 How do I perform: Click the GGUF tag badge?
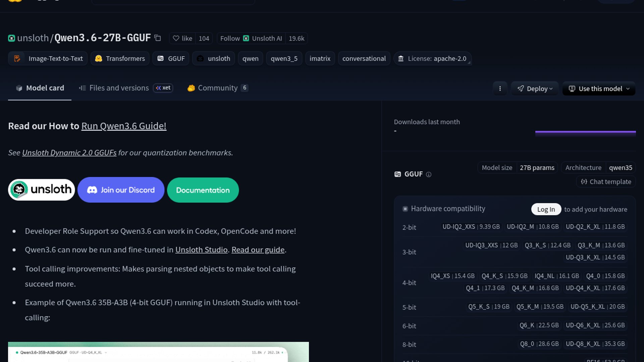click(171, 59)
